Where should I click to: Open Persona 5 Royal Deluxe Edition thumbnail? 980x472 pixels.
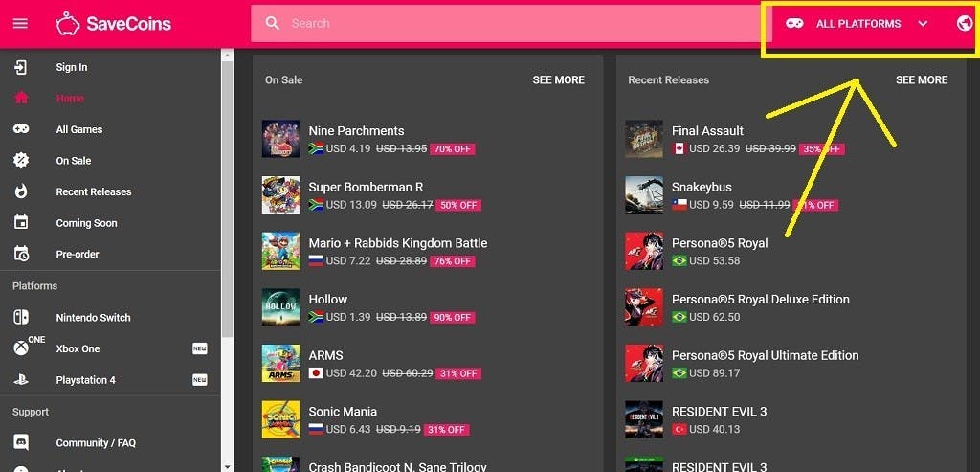tap(644, 307)
